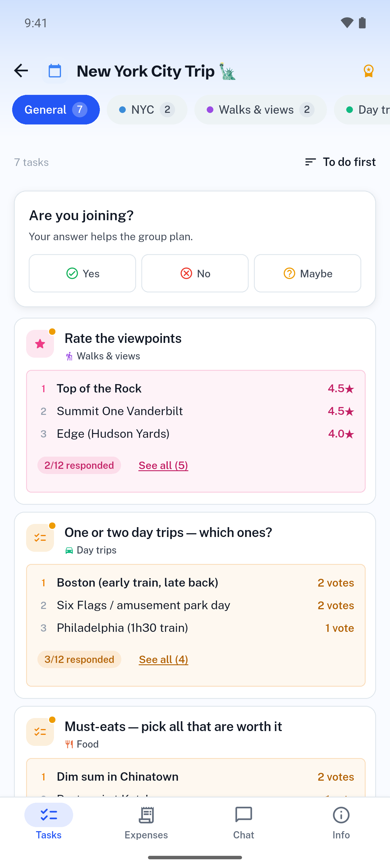Screen dimensions: 390x868
Task: Open the Chat bubble icon
Action: pos(244,815)
